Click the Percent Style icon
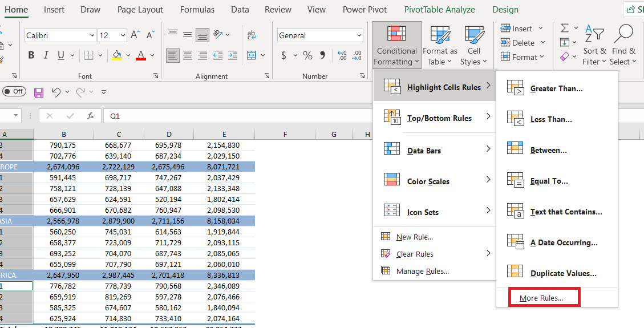The image size is (644, 328). (x=307, y=55)
